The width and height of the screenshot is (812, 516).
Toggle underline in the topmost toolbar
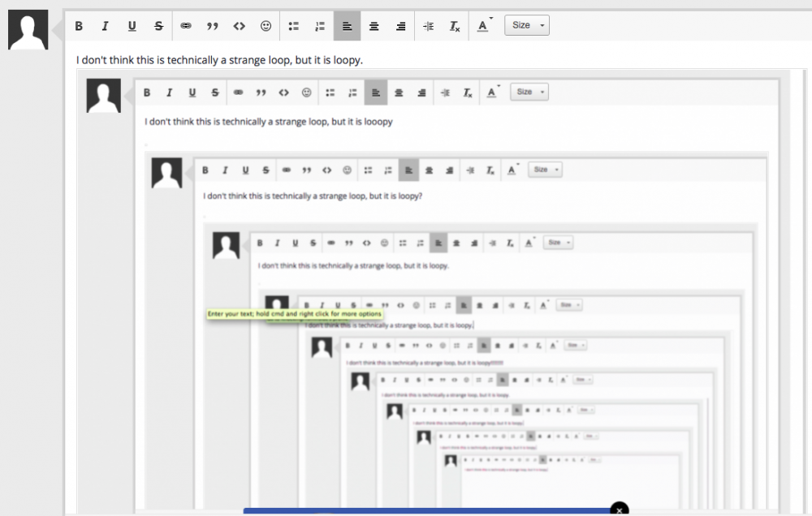(x=132, y=26)
